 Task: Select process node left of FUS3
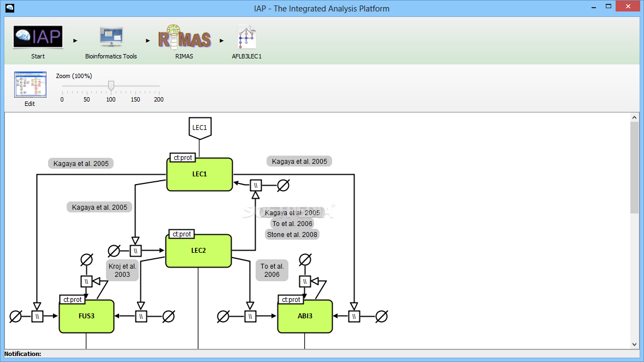click(37, 317)
